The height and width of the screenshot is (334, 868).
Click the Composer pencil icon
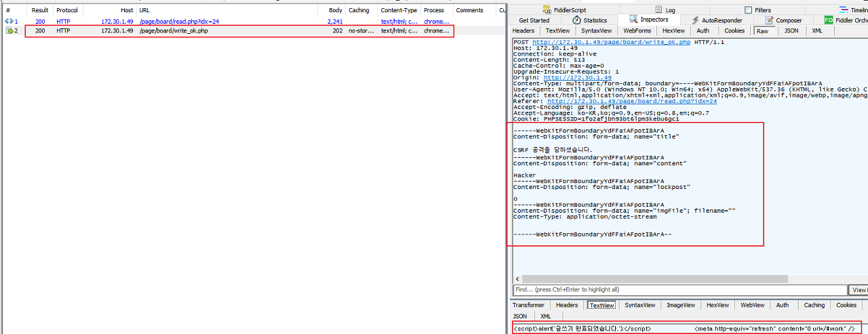pos(769,20)
